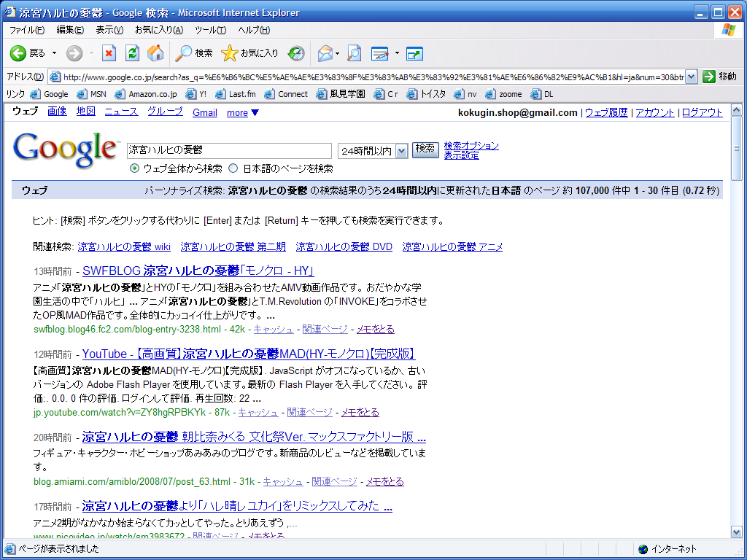Click the vertical scrollbar thumb
Image resolution: width=747 pixels, height=560 pixels.
737,149
